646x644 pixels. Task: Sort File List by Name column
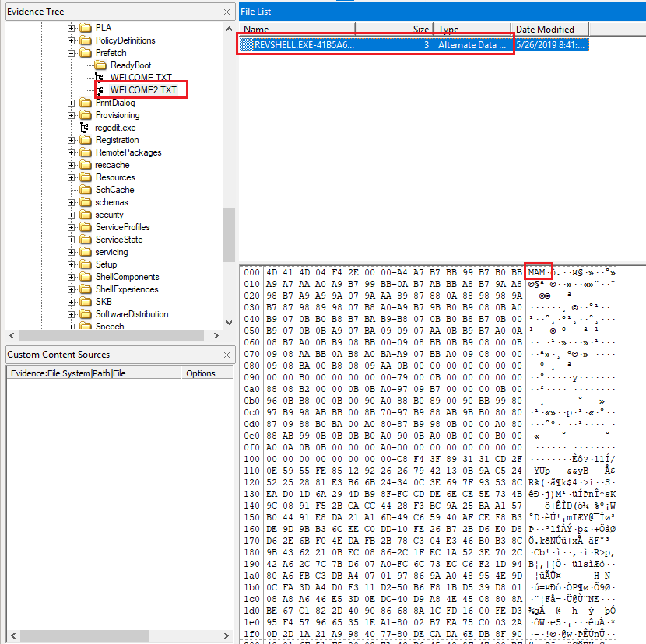pos(297,29)
